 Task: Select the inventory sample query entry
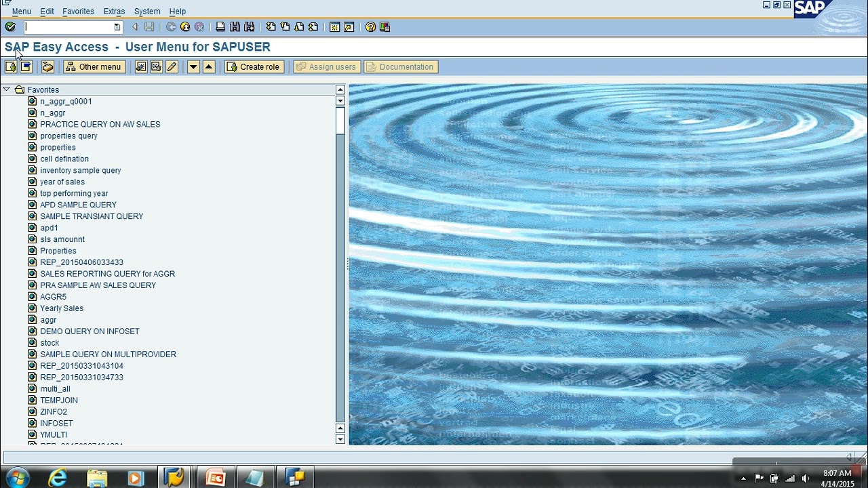[x=81, y=171]
